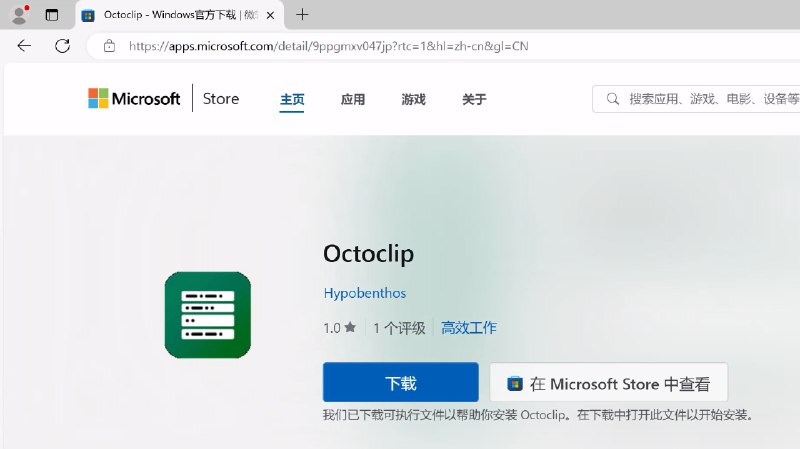This screenshot has width=800, height=449.
Task: View site information lock icon
Action: pyautogui.click(x=109, y=46)
